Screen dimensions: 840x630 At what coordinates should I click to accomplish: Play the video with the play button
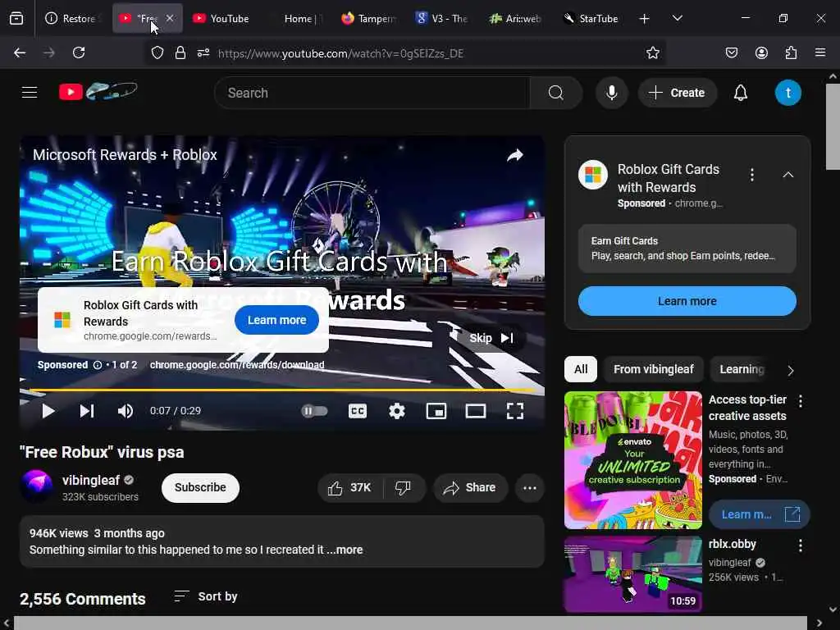click(x=48, y=411)
